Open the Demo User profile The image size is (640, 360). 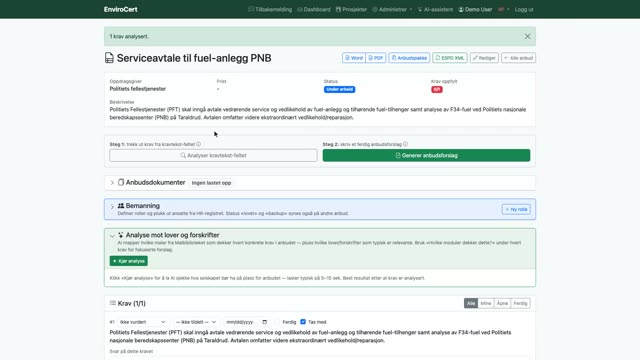point(475,9)
